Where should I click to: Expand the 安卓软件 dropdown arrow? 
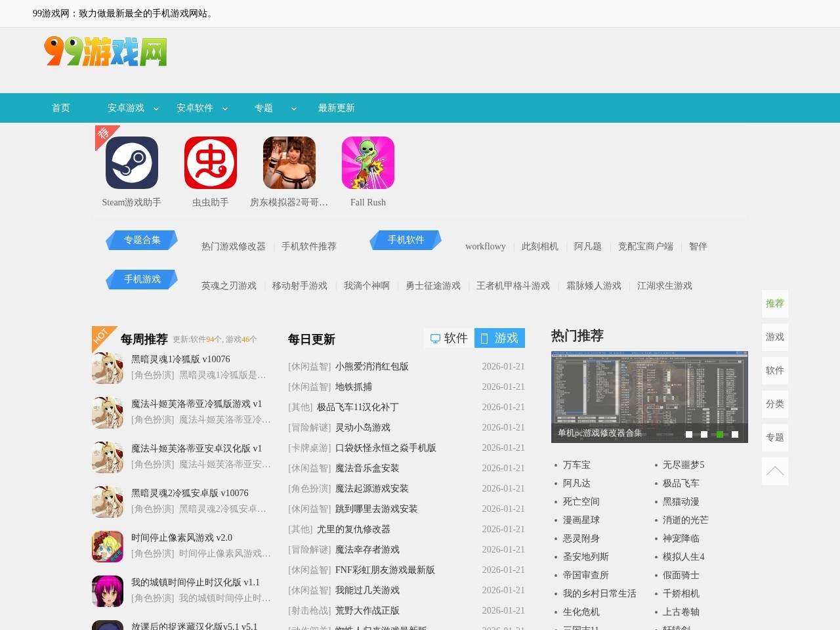point(225,109)
